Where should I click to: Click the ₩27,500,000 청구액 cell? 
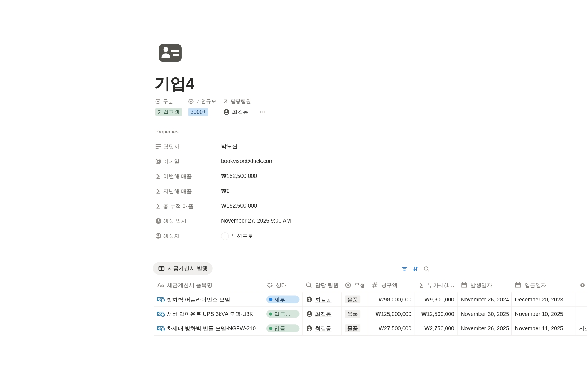391,328
